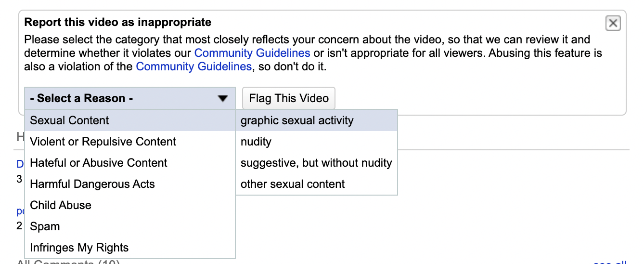Open second Community Guidelines link
The width and height of the screenshot is (644, 264).
[193, 66]
